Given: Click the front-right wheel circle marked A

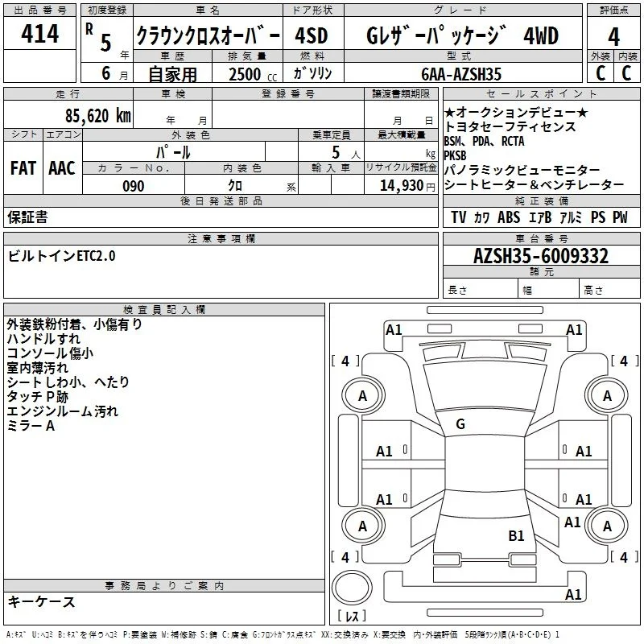Looking at the screenshot, I should (x=607, y=396).
